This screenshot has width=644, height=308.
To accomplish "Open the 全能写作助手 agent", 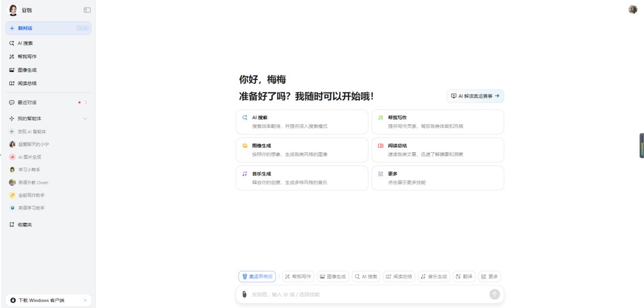I will pos(48,195).
